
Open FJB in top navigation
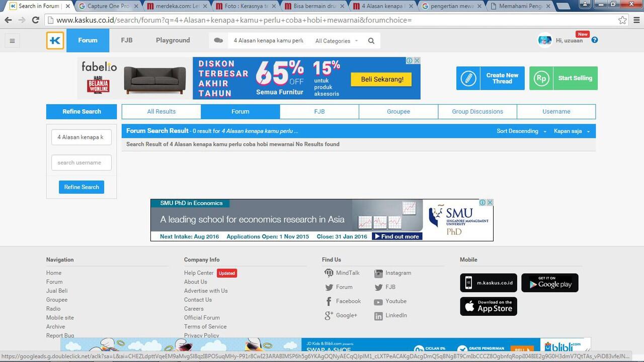point(127,40)
